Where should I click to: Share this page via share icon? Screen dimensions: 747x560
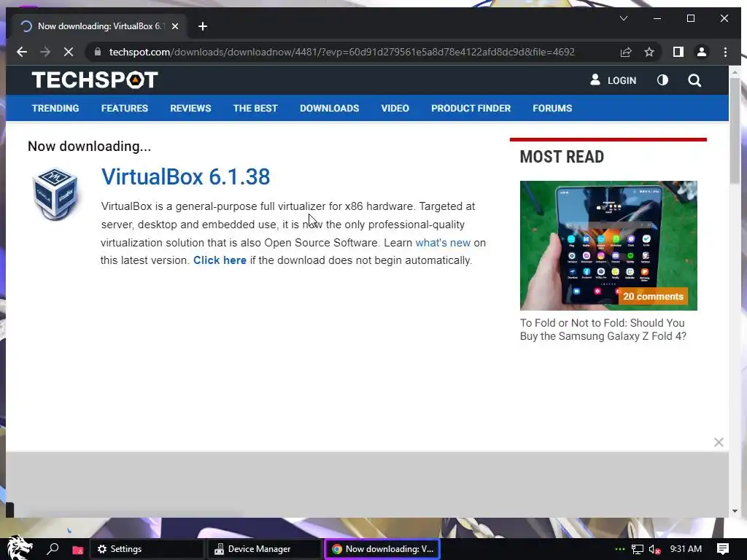click(625, 52)
